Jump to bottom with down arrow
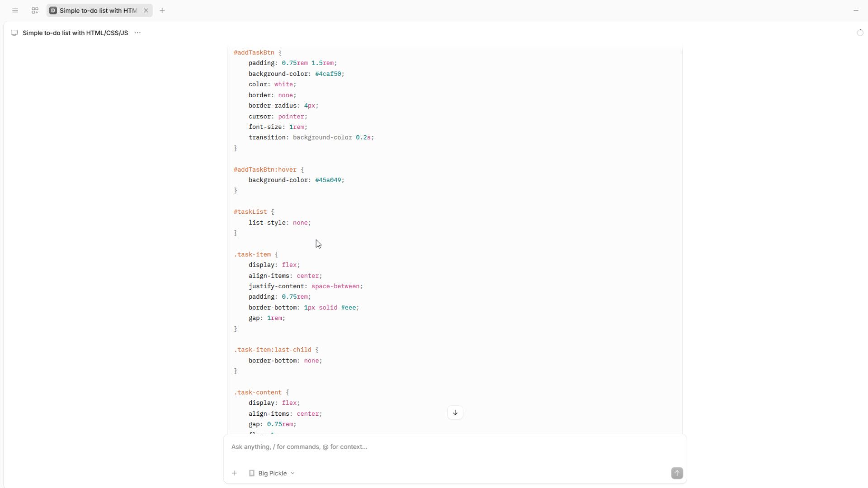 click(455, 413)
